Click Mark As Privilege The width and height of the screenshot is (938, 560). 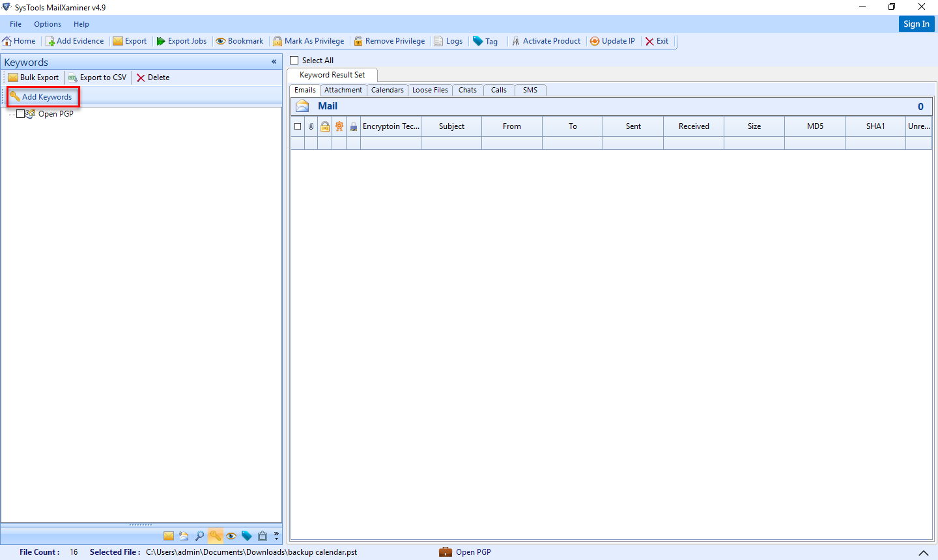pyautogui.click(x=309, y=41)
